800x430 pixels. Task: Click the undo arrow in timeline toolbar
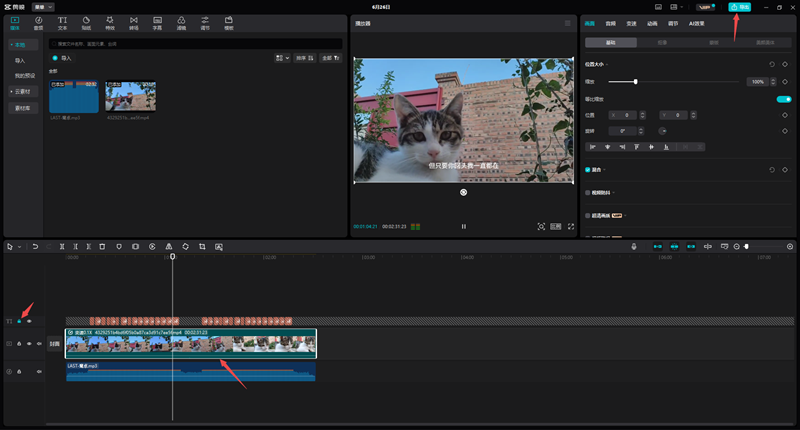click(35, 246)
